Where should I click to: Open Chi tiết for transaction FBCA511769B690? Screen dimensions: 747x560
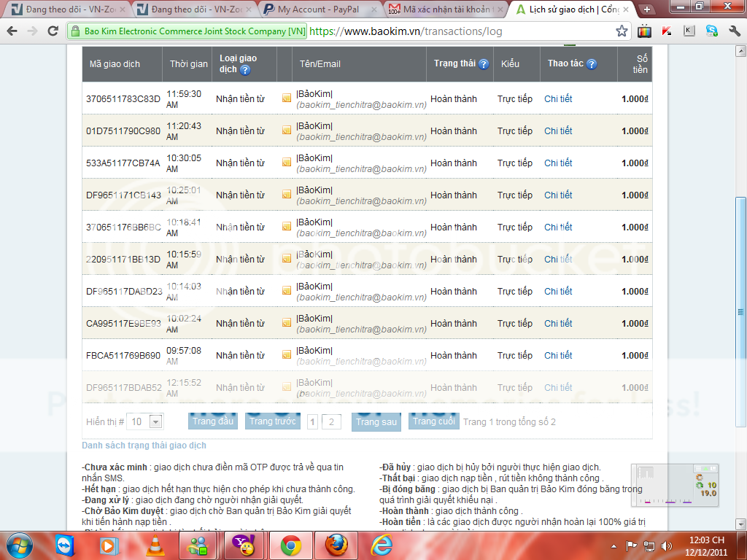click(558, 355)
